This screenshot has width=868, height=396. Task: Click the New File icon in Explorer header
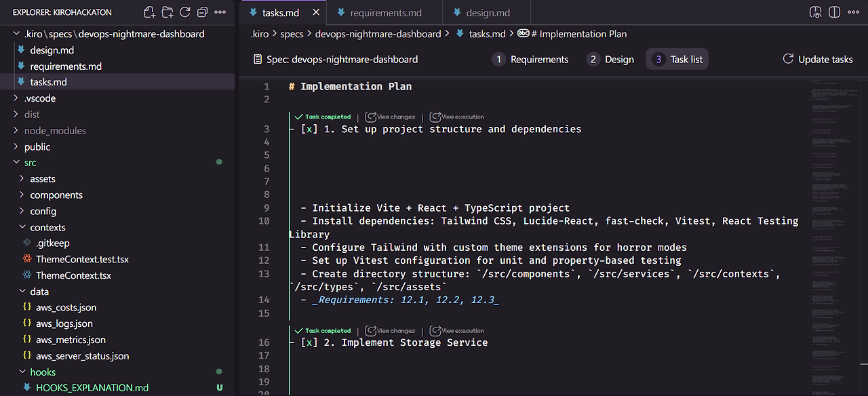150,12
